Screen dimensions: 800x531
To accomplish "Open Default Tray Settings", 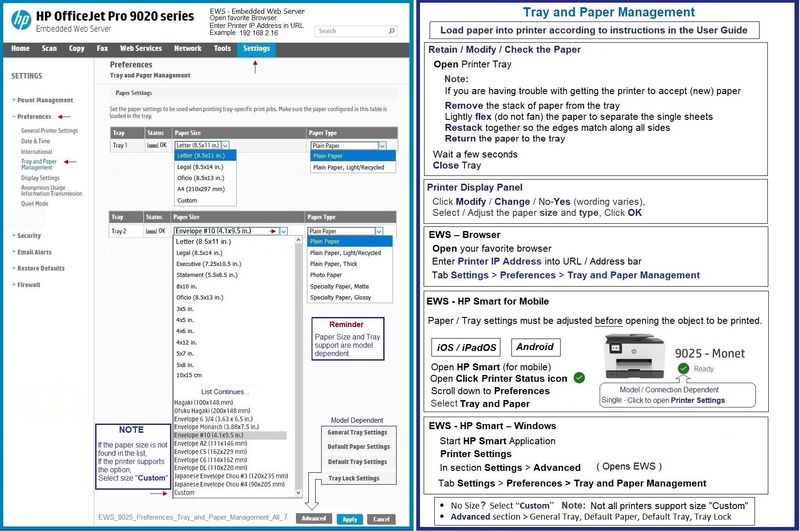I will [358, 462].
